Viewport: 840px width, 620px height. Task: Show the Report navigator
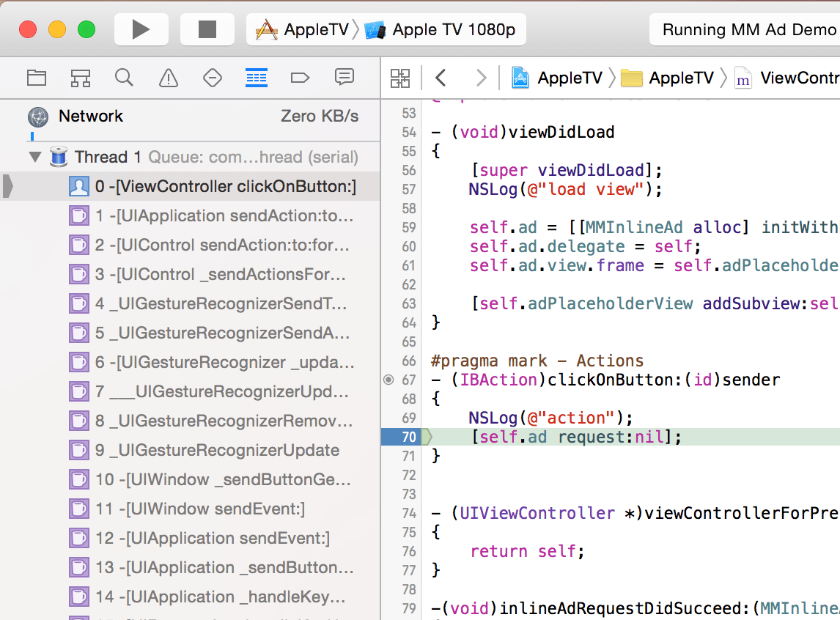coord(344,78)
